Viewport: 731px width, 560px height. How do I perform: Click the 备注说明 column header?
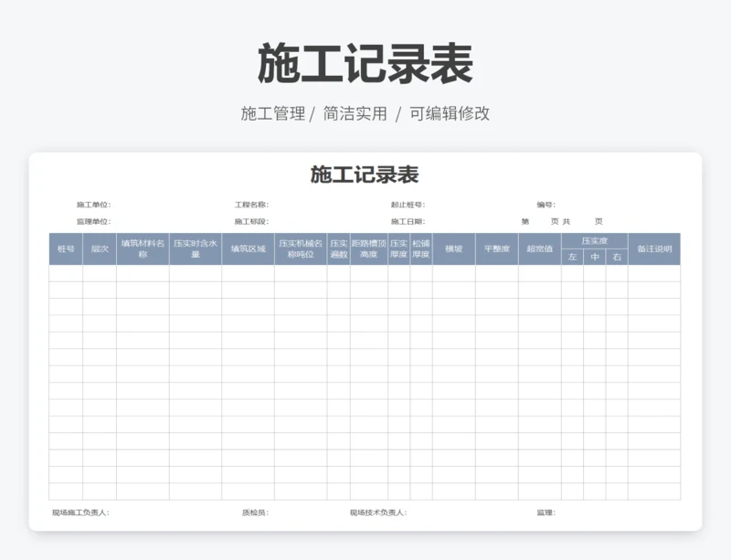654,249
